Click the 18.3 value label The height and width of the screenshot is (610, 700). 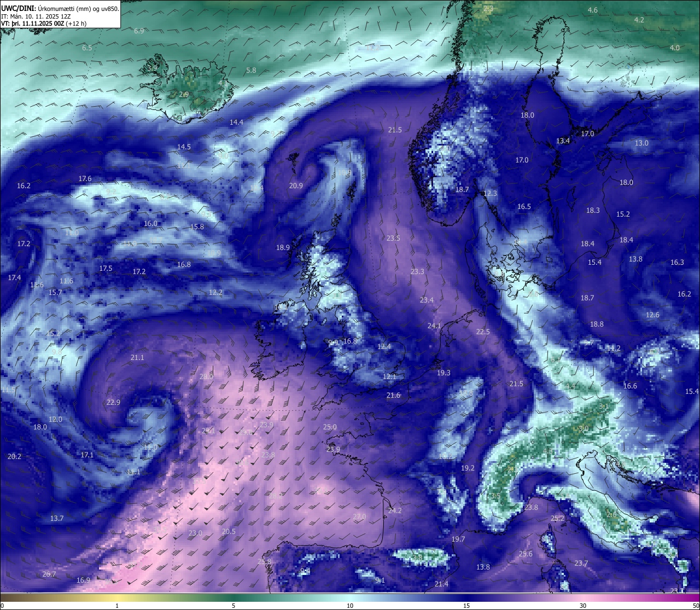point(593,211)
